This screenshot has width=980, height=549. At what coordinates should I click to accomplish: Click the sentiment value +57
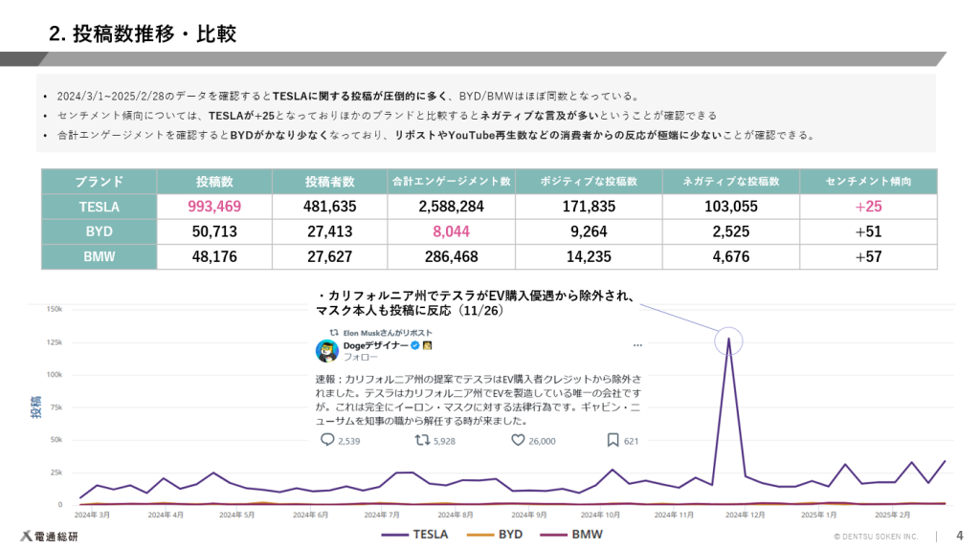coord(868,256)
